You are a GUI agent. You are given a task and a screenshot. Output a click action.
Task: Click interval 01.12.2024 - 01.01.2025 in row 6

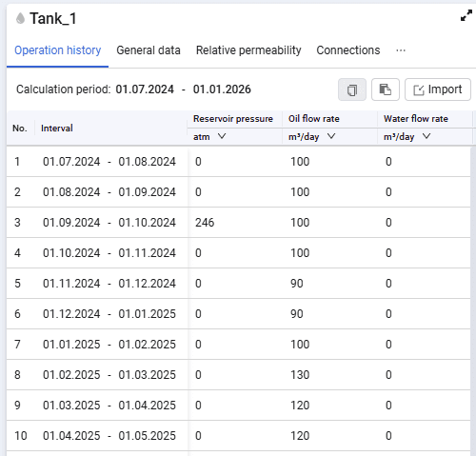pos(109,314)
